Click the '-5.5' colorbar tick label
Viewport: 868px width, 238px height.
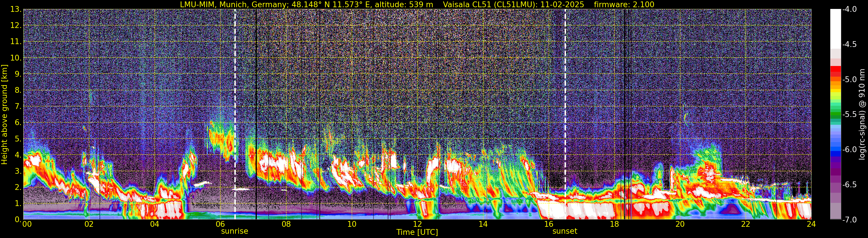[849, 115]
